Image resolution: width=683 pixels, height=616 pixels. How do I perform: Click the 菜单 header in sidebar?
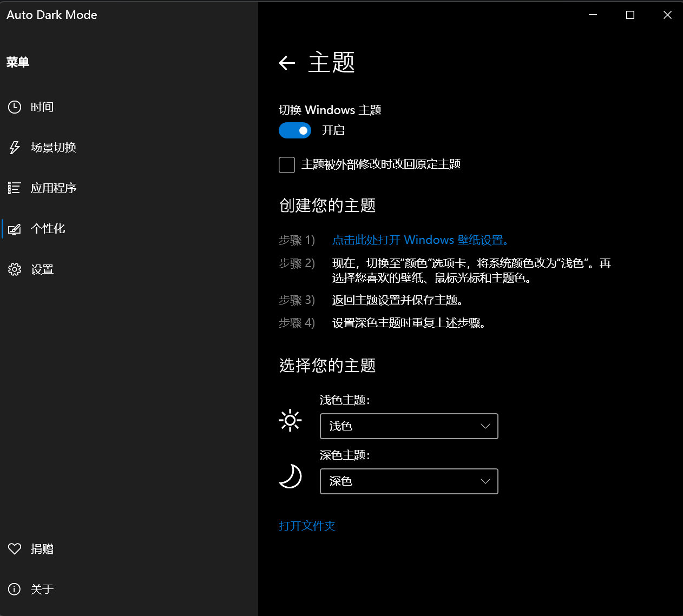tap(18, 62)
